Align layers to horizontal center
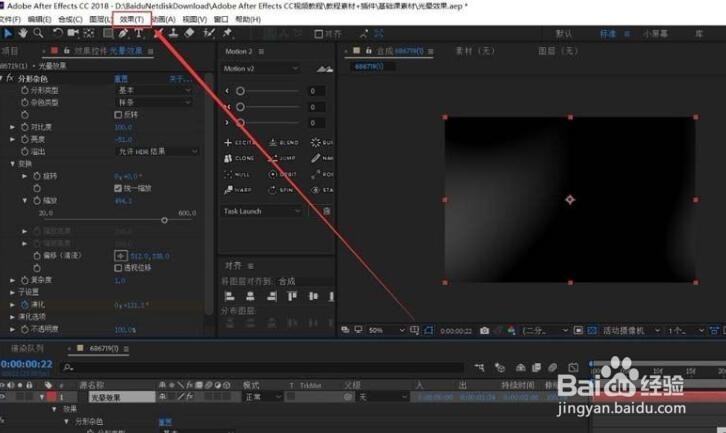Viewport: 726px width, 433px height. point(250,296)
